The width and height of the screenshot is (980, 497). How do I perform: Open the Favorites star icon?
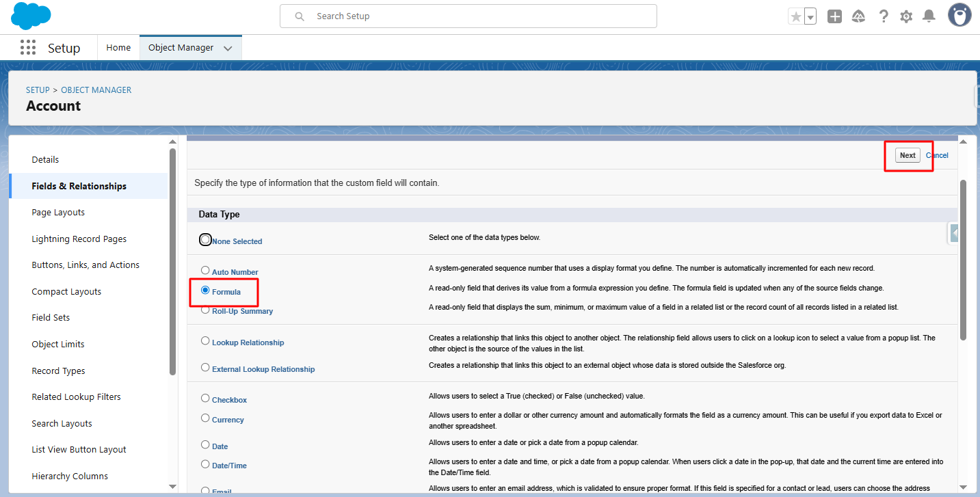[795, 17]
